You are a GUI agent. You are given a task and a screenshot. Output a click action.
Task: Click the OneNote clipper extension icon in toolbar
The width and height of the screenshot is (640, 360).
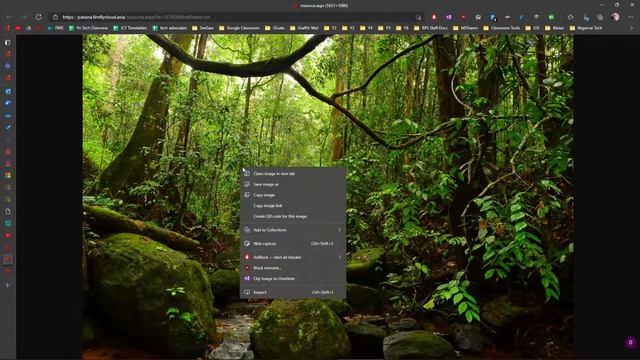[449, 17]
